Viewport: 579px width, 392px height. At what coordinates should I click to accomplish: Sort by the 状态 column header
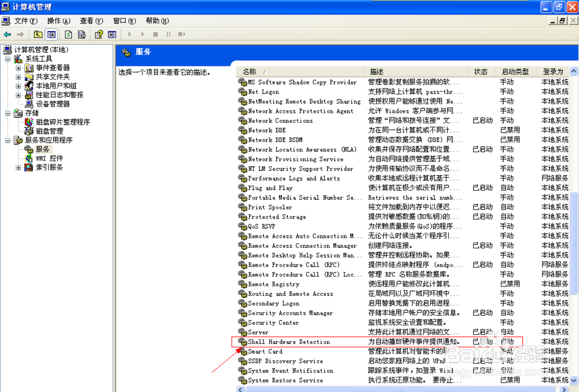click(x=482, y=72)
